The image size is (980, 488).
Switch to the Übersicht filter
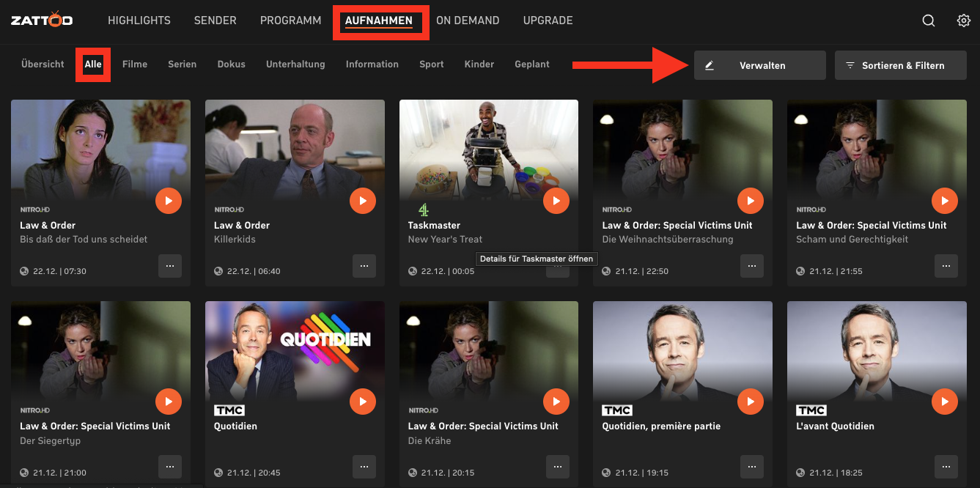pyautogui.click(x=43, y=64)
